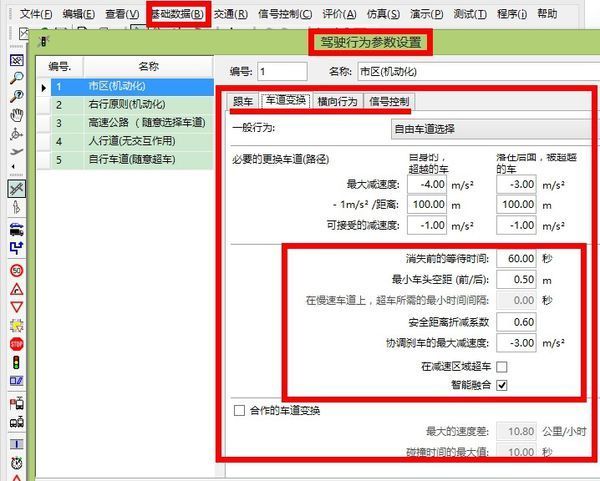Select the zoom magnifier tool

[x=16, y=78]
